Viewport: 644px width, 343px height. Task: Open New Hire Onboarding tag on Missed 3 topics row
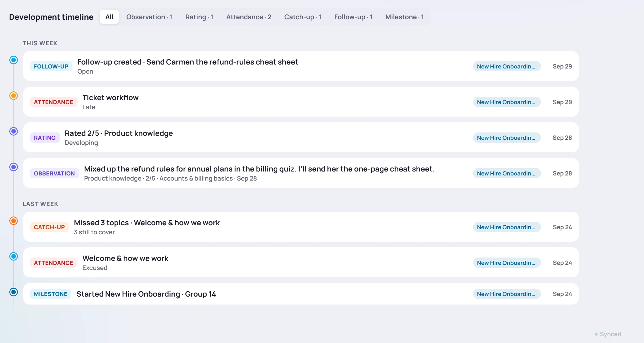tap(507, 227)
